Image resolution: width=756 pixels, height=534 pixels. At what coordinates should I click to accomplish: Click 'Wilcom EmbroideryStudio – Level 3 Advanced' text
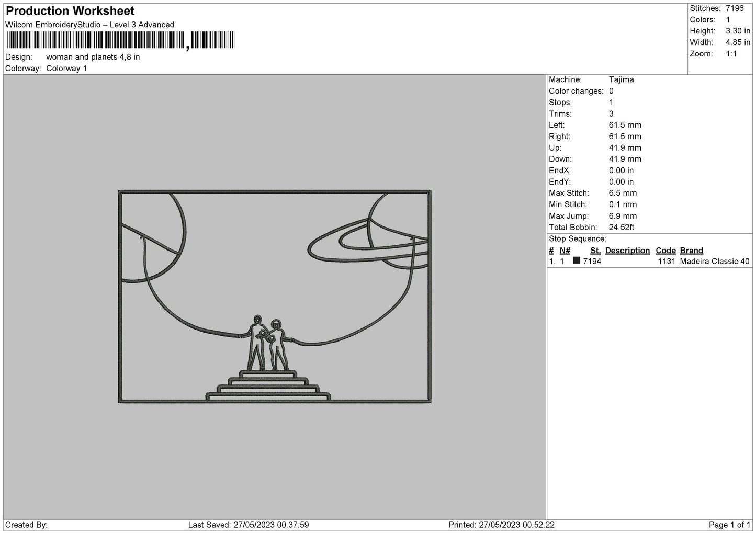click(x=89, y=25)
